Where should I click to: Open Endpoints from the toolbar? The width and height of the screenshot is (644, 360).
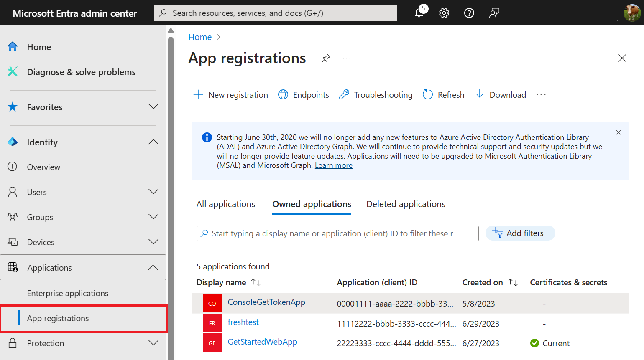tap(304, 95)
